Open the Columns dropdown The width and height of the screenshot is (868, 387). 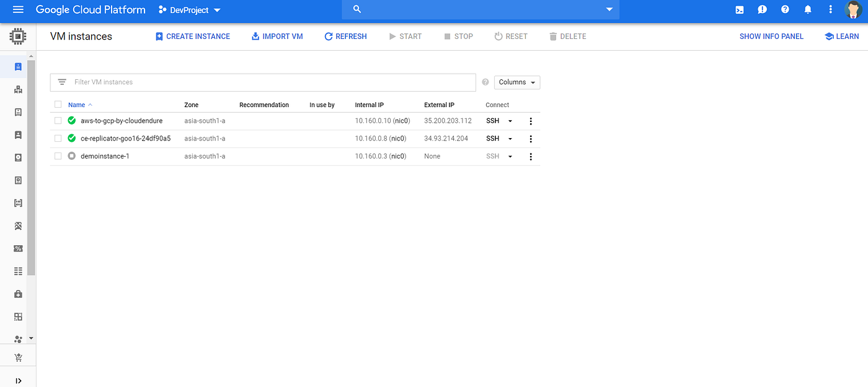point(516,82)
